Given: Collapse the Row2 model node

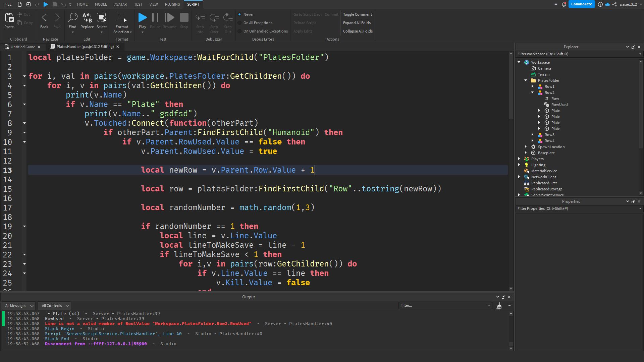Looking at the screenshot, I should (x=532, y=93).
